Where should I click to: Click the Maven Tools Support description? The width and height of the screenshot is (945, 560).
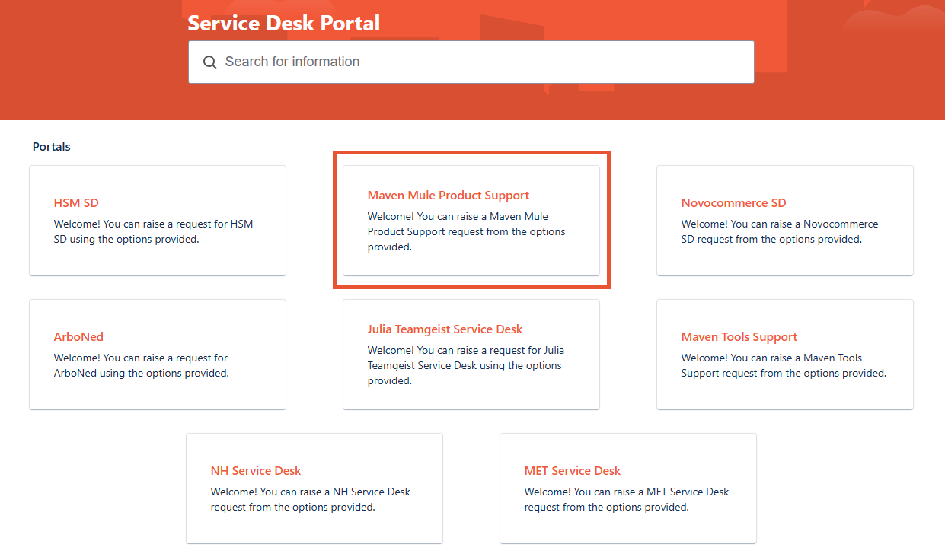(783, 366)
